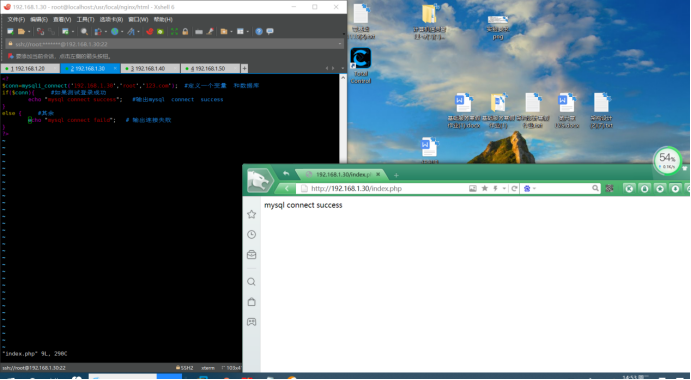Click the browser undo closed tab arrow
This screenshot has height=380, width=691.
[286, 174]
